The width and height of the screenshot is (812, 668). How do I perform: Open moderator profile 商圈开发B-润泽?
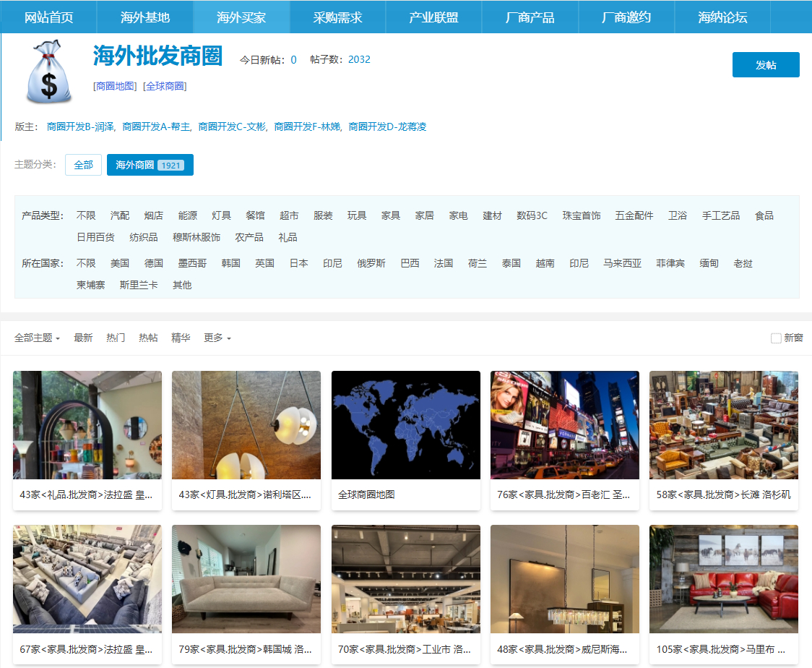point(80,127)
